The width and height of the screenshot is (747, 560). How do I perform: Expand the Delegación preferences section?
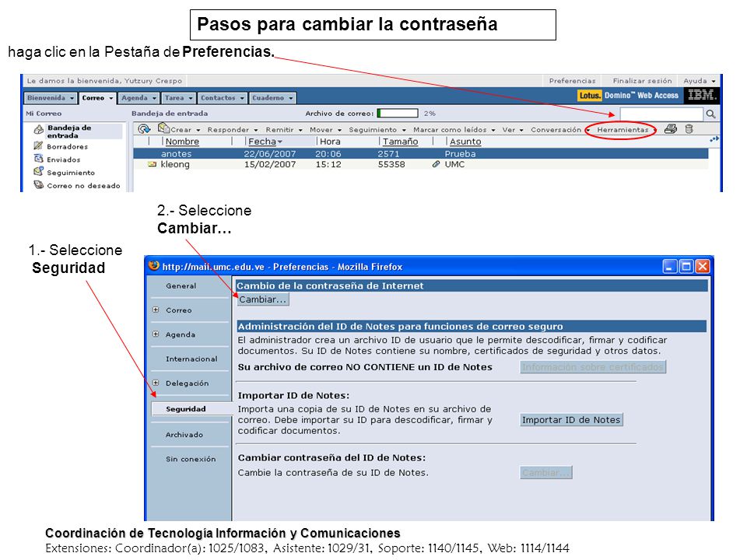tap(156, 383)
